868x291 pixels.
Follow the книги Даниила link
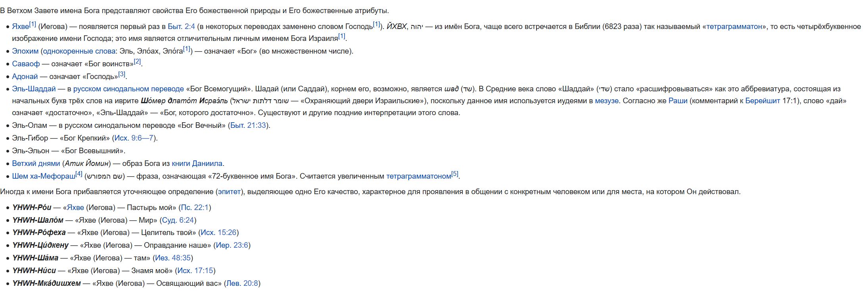(x=197, y=164)
